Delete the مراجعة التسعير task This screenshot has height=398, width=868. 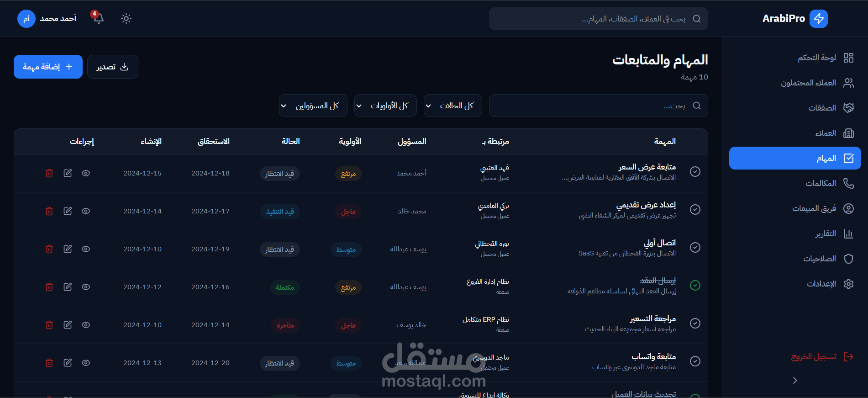(49, 325)
